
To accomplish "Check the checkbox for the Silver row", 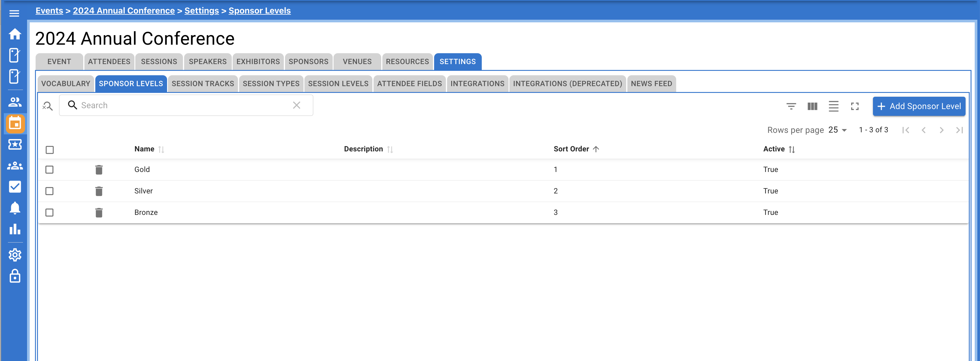I will click(x=49, y=191).
